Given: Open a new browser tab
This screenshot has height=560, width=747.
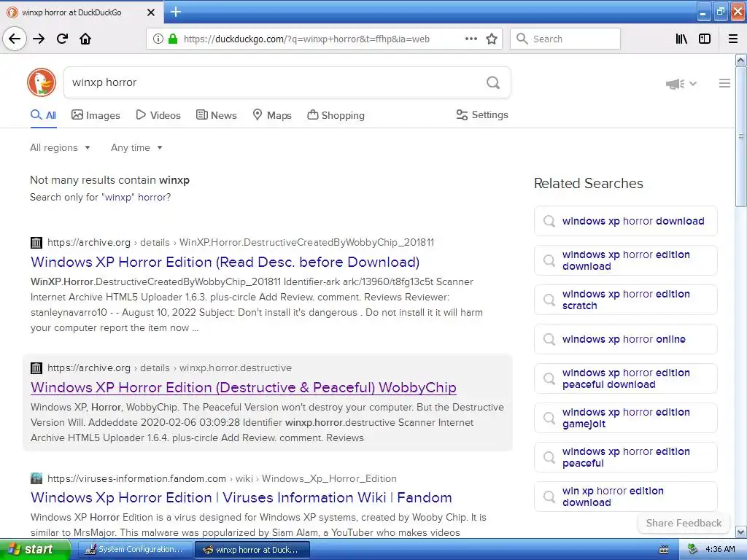Looking at the screenshot, I should click(176, 12).
